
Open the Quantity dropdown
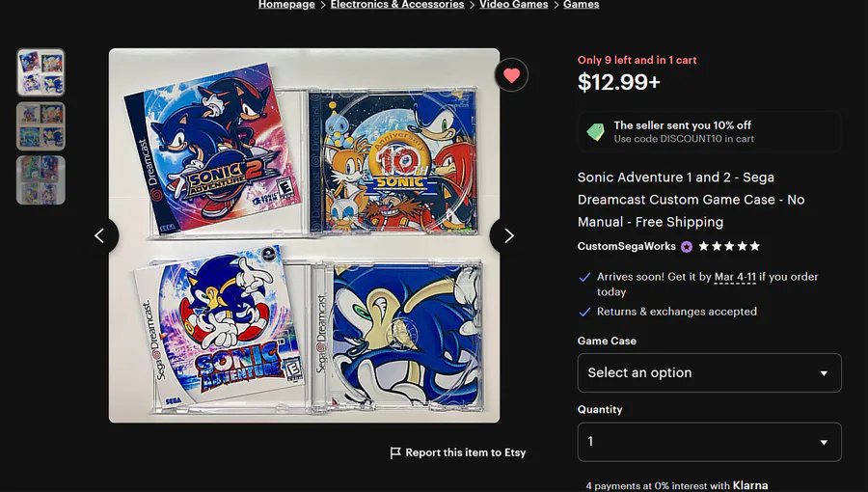coord(709,442)
